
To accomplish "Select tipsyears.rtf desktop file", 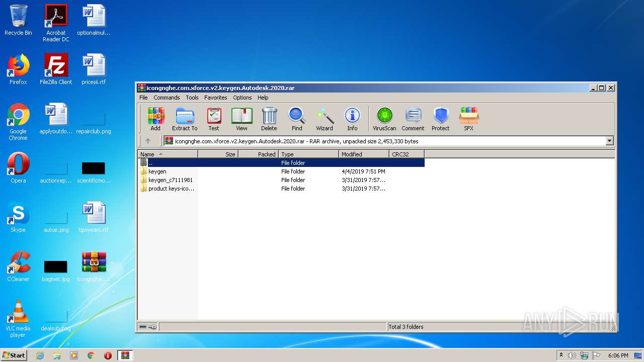I will [x=94, y=217].
